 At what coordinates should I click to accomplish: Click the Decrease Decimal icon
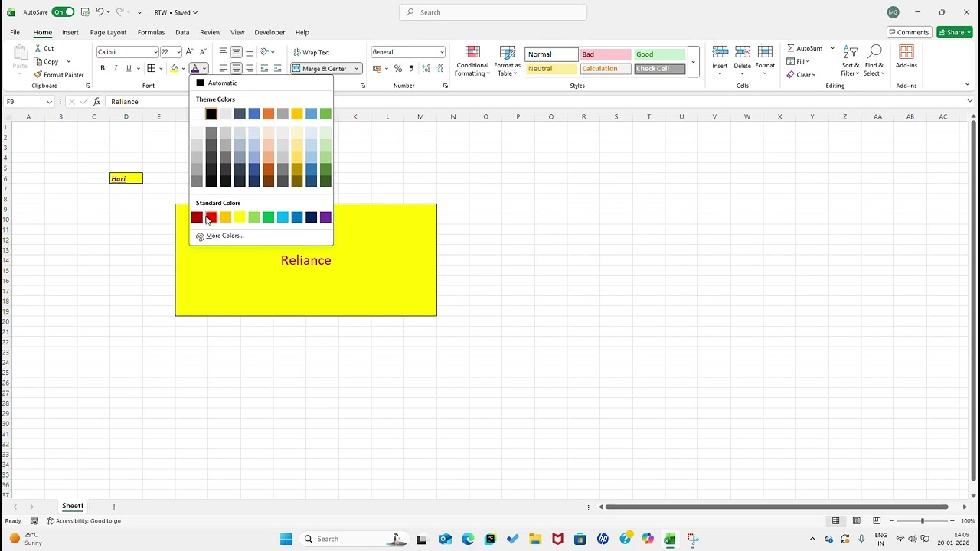click(x=439, y=68)
